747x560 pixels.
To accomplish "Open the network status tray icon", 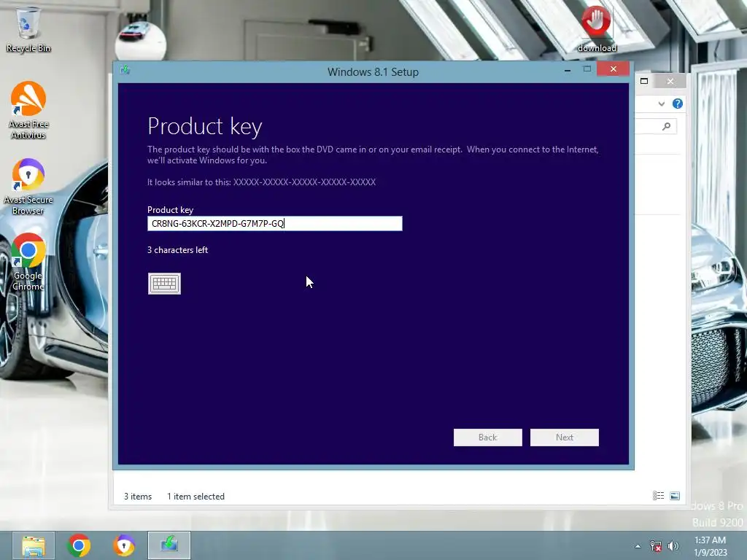I will point(656,546).
